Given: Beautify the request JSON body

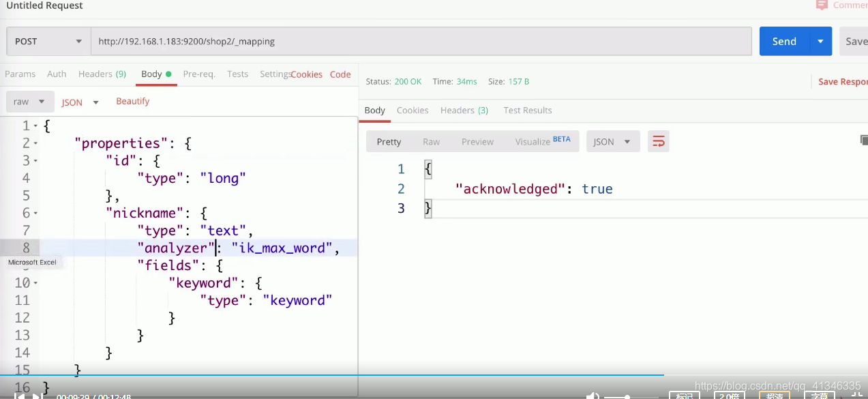Looking at the screenshot, I should [x=133, y=101].
